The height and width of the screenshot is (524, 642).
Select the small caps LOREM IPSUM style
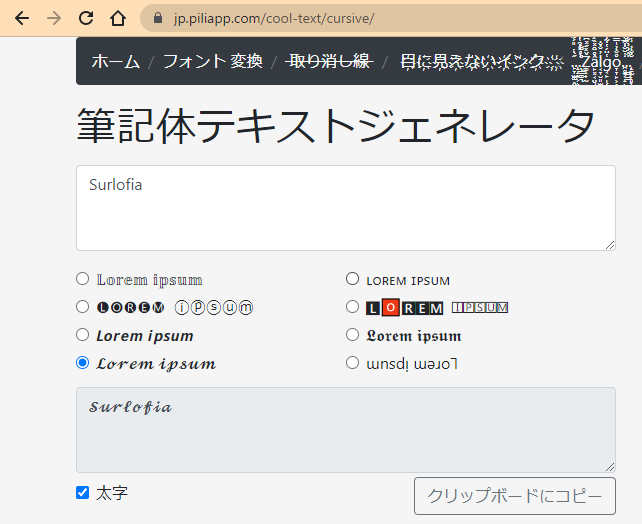point(352,279)
